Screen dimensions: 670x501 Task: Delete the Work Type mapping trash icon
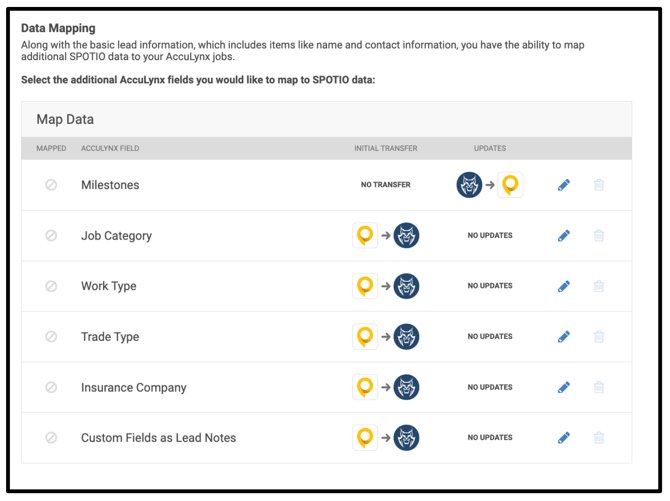coord(599,286)
